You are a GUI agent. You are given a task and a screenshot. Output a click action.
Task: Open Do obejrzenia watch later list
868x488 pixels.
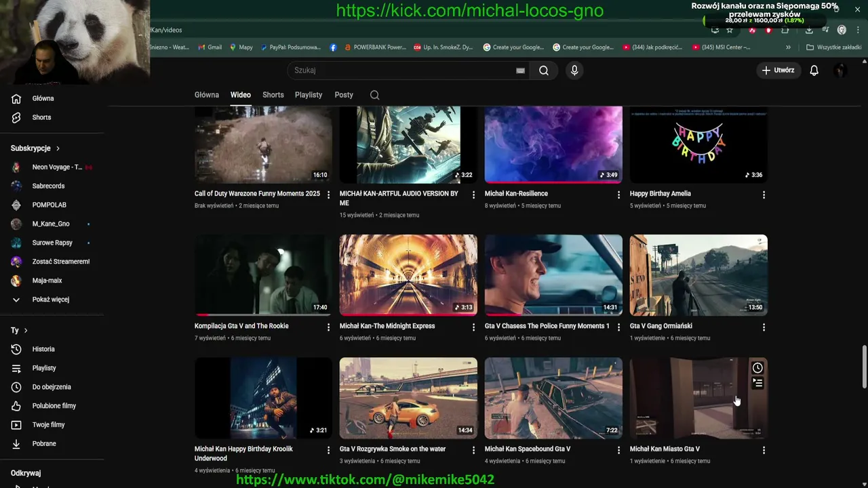tap(52, 388)
